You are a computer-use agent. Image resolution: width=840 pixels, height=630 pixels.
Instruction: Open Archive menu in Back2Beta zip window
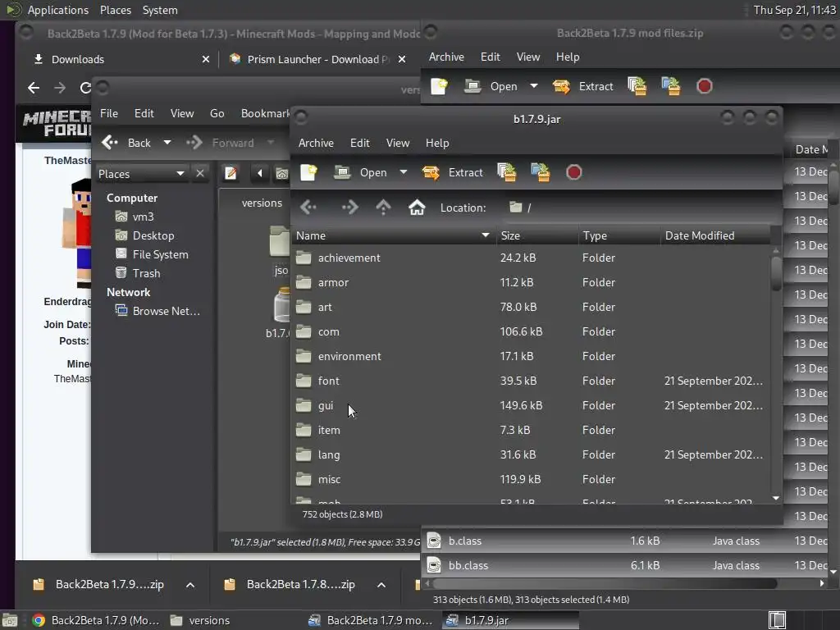(446, 57)
